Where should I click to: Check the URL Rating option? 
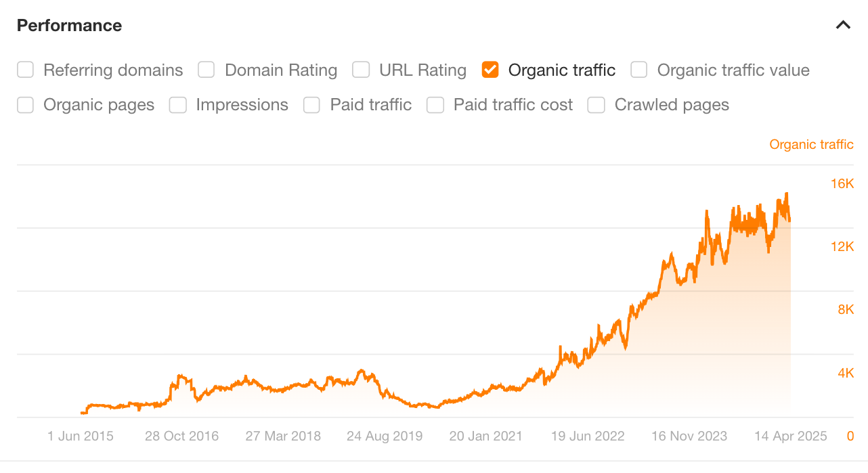pos(361,70)
